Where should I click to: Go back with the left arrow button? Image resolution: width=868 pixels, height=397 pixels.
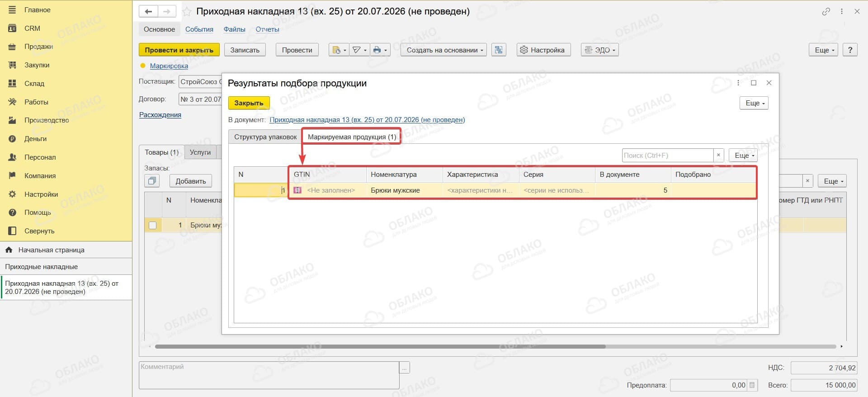pos(148,11)
